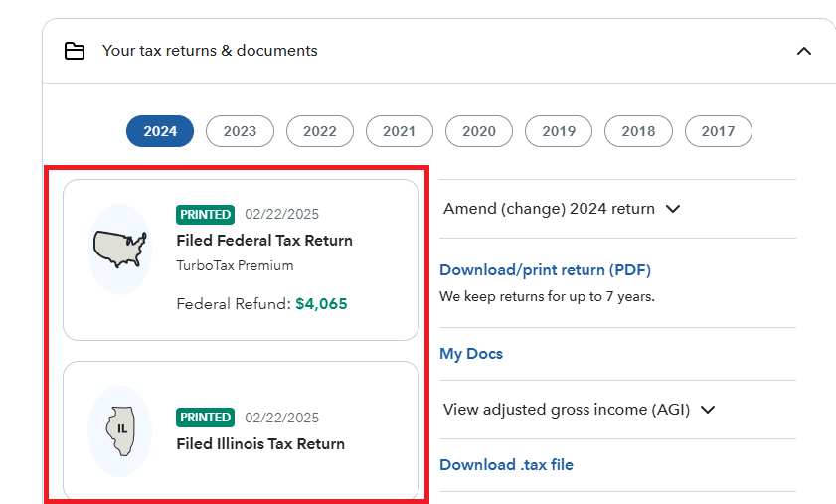Click the Download .tax file link

pos(506,465)
